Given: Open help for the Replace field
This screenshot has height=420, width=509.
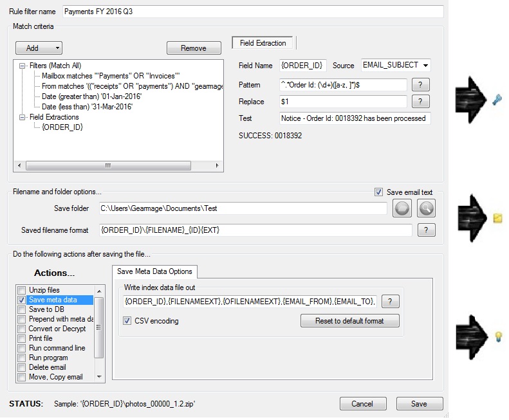Looking at the screenshot, I should [x=420, y=102].
